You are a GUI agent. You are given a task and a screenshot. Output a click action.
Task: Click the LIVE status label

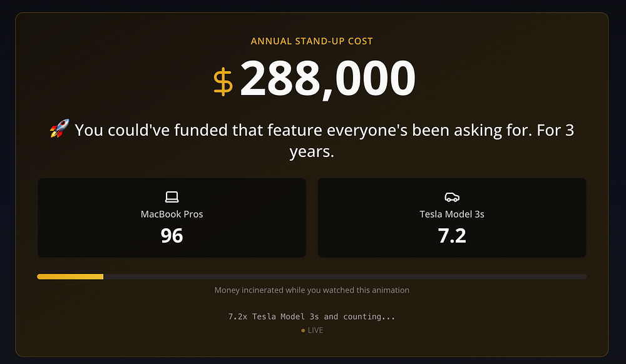(x=316, y=330)
